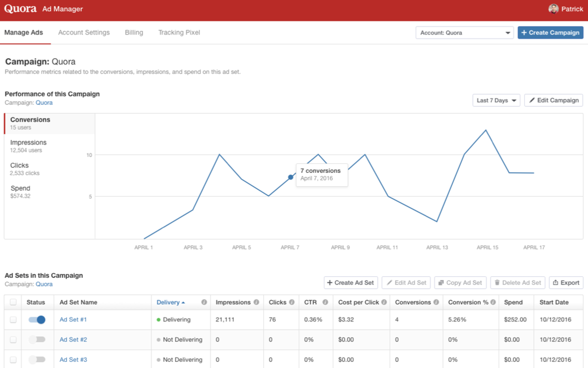Open the Last 7 Days date range dropdown

[496, 100]
